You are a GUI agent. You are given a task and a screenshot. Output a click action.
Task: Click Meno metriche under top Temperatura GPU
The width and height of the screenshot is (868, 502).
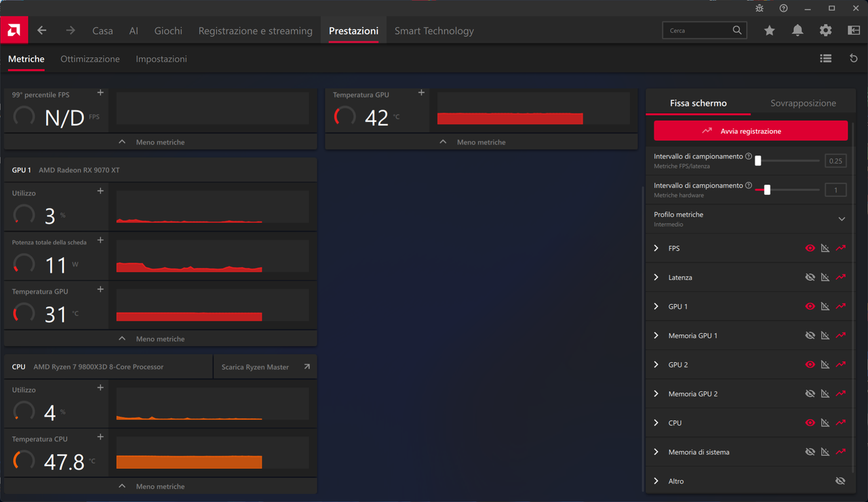click(481, 142)
